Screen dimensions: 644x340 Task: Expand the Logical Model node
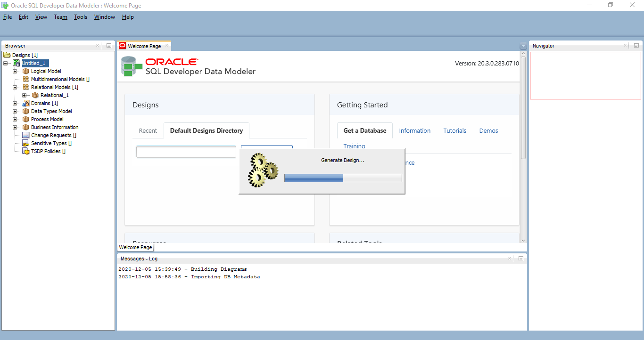click(x=15, y=71)
